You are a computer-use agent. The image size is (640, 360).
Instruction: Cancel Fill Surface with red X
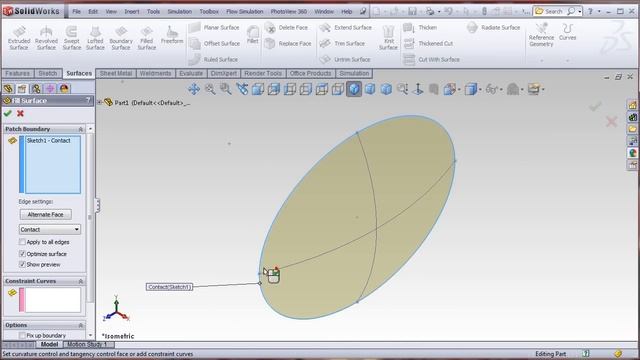[x=20, y=113]
